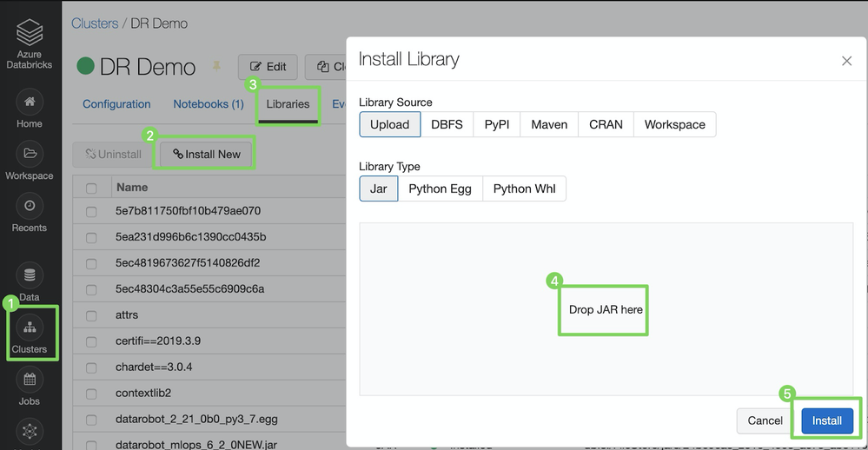This screenshot has width=868, height=450.
Task: Click the pin icon beside DR Demo
Action: [216, 66]
